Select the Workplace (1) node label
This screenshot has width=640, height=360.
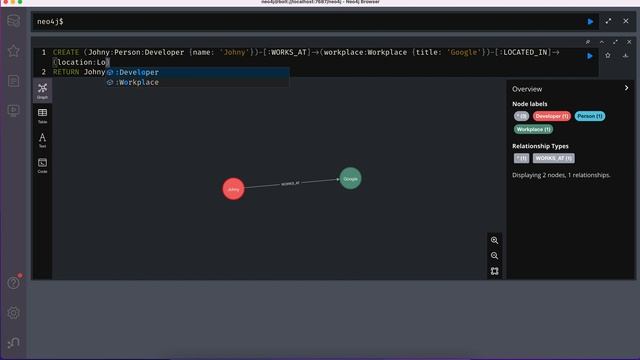tap(533, 129)
